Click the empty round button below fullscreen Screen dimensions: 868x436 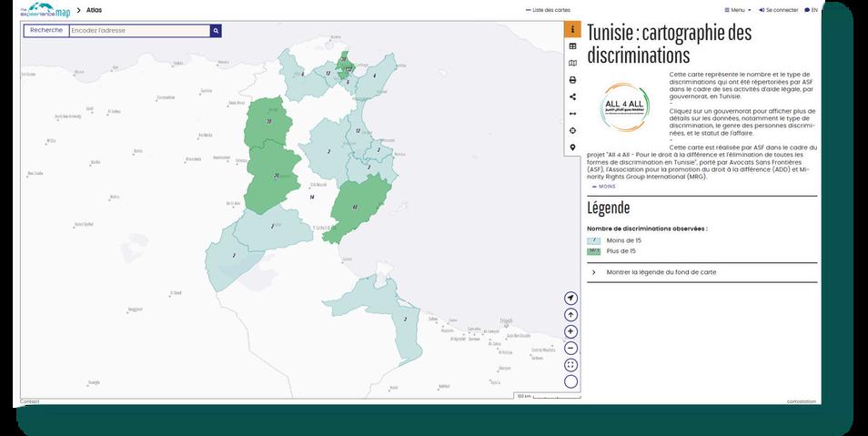tap(570, 381)
